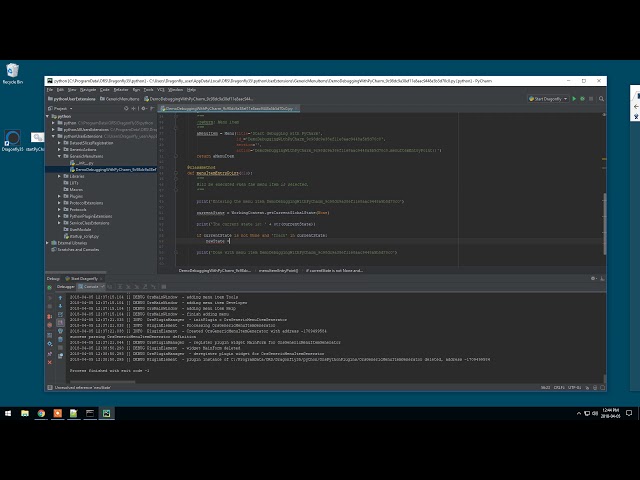Click Run to Cursor in debugger toolbar
This screenshot has width=640, height=480.
(x=153, y=287)
